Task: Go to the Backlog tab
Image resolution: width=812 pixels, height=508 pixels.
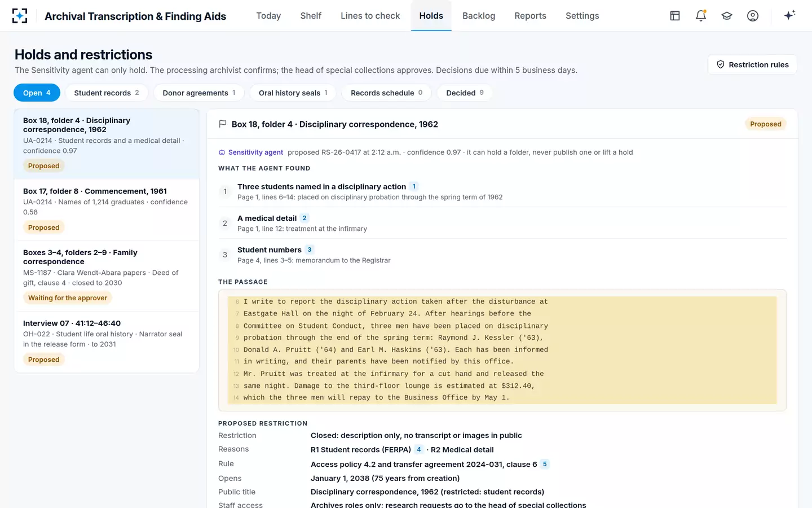Action: (479, 16)
